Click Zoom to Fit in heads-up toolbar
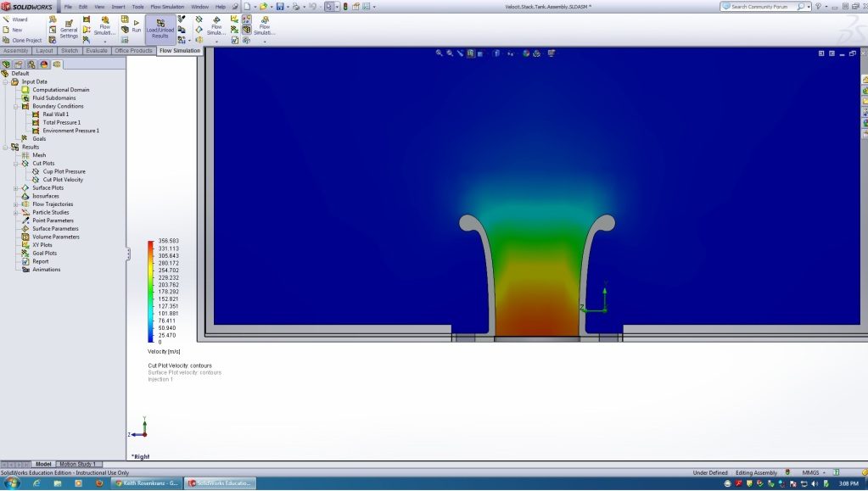Screen dimensions: 868x491 pos(439,53)
